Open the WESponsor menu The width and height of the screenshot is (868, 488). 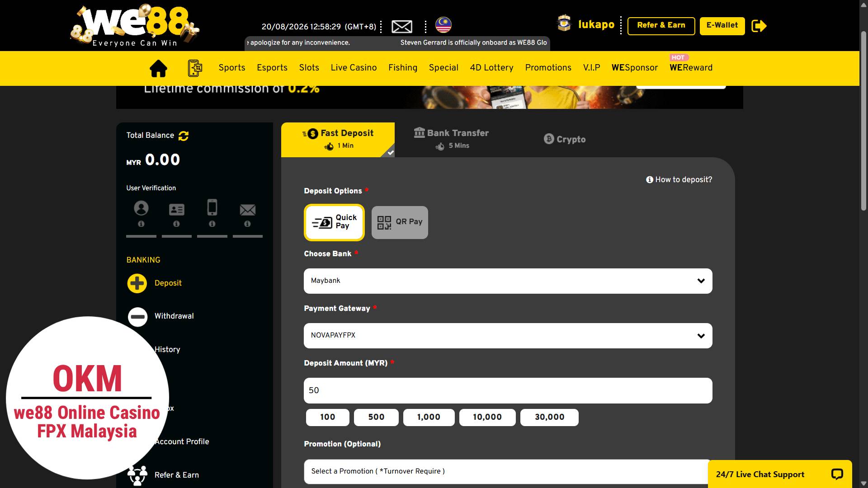[635, 68]
